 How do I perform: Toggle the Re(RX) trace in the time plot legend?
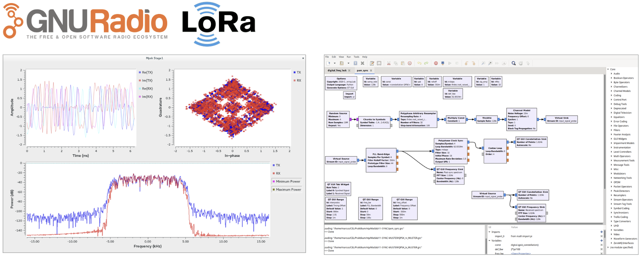146,89
